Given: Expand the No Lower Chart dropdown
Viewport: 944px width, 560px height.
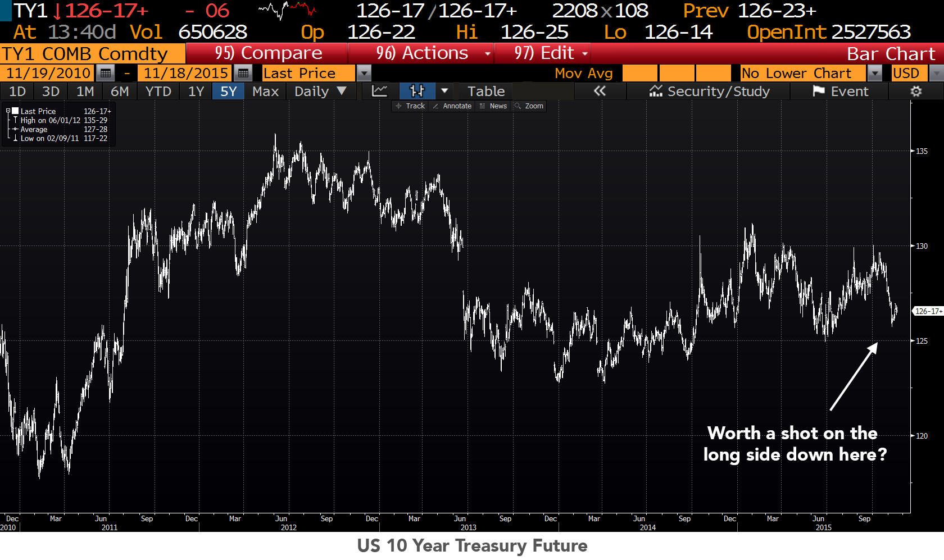Looking at the screenshot, I should click(x=874, y=73).
